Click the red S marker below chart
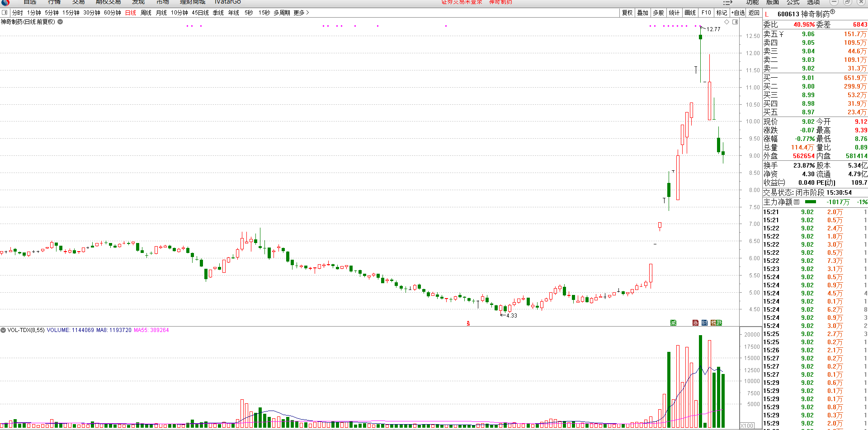This screenshot has width=868, height=430. tap(468, 323)
